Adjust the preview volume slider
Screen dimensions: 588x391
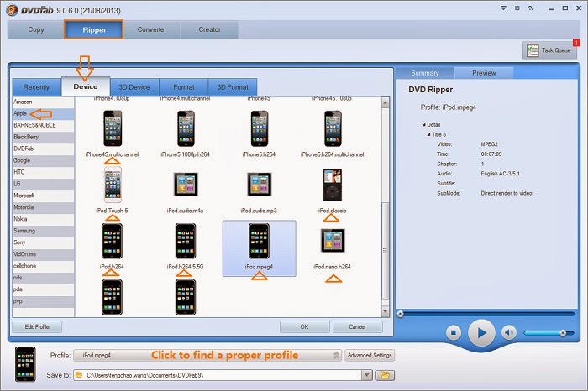click(x=549, y=332)
